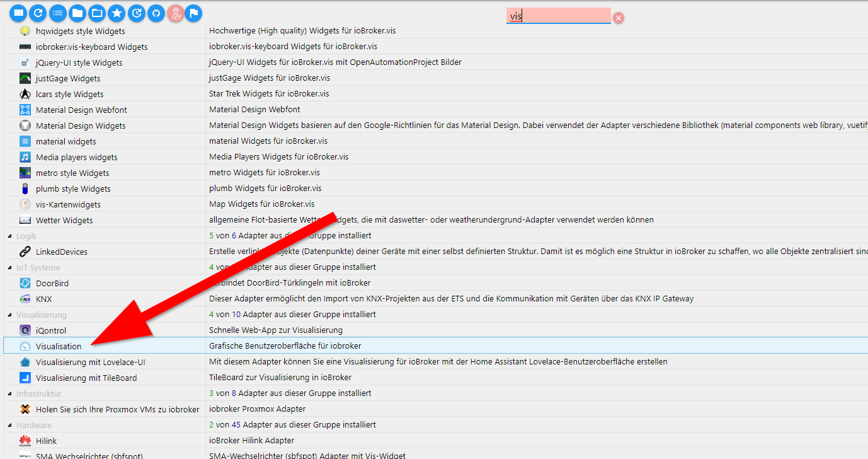The height and width of the screenshot is (459, 868).
Task: Click 'Schnelle Web-App zur Visualisierung' description
Action: 276,330
